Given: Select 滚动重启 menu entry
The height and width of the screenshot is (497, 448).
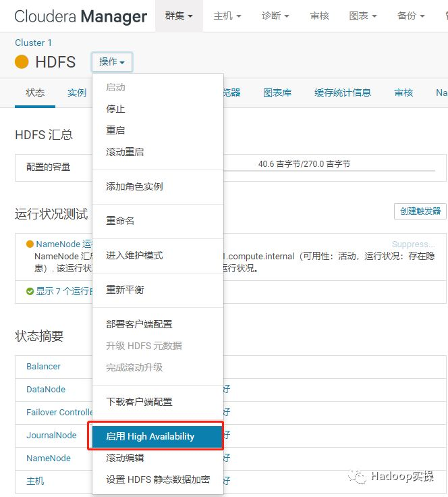Looking at the screenshot, I should pyautogui.click(x=158, y=152).
